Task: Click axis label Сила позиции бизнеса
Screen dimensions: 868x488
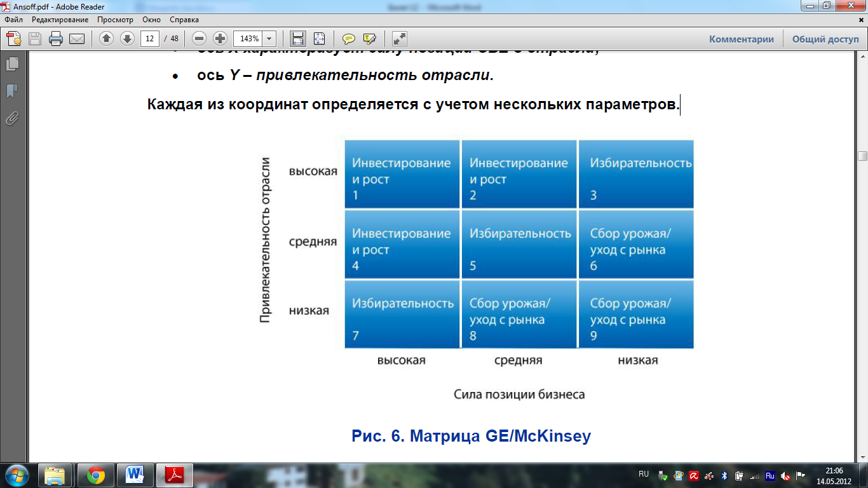Action: (x=519, y=395)
